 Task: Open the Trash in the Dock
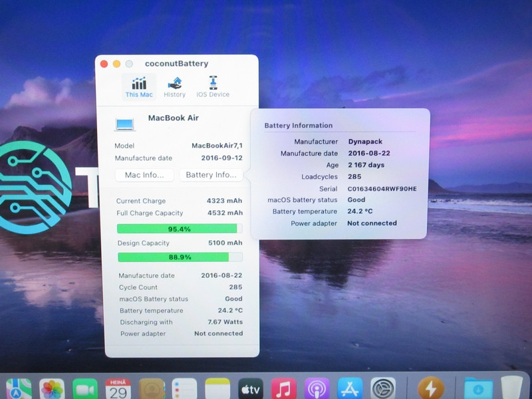(512, 388)
